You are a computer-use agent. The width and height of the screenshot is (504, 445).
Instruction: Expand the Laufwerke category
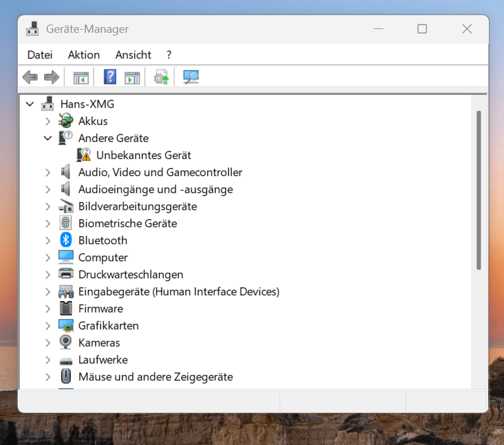(48, 360)
